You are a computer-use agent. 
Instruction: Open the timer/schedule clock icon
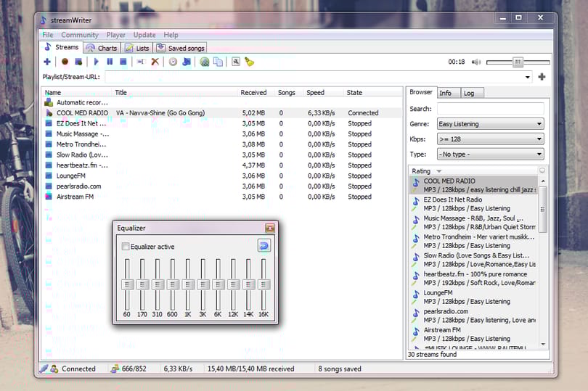pos(173,62)
